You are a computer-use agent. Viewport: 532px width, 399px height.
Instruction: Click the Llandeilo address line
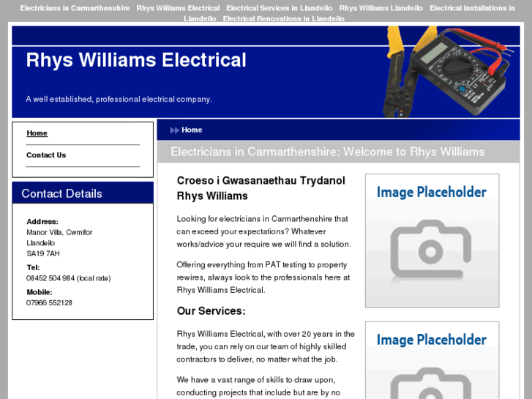pyautogui.click(x=41, y=243)
